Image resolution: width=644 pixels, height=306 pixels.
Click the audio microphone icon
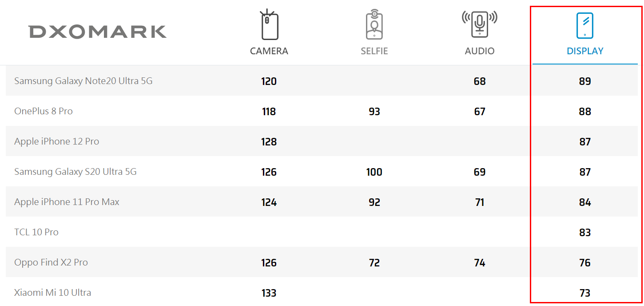(480, 24)
